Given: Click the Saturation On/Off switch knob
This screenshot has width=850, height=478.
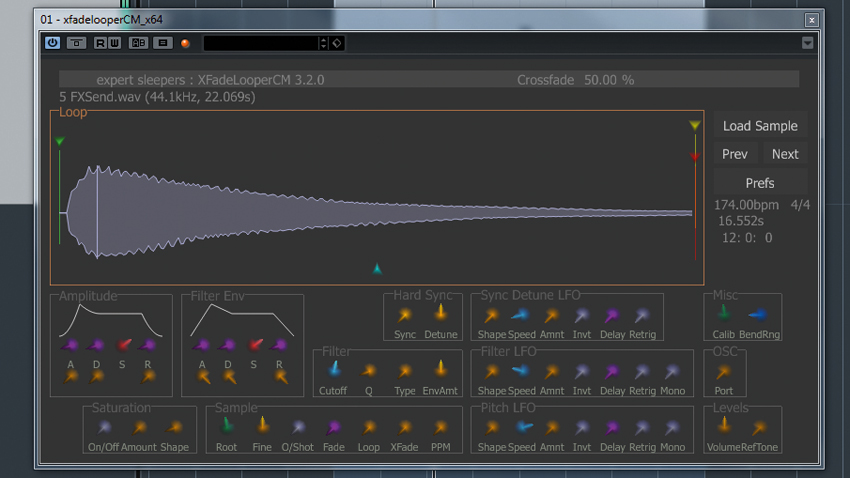Looking at the screenshot, I should click(x=104, y=427).
